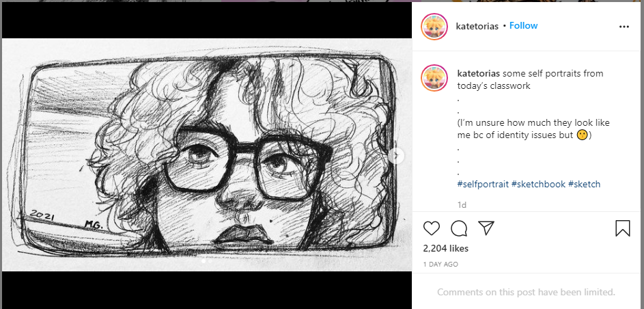The width and height of the screenshot is (644, 309).
Task: Open katetorias avatar beside the caption
Action: click(434, 78)
